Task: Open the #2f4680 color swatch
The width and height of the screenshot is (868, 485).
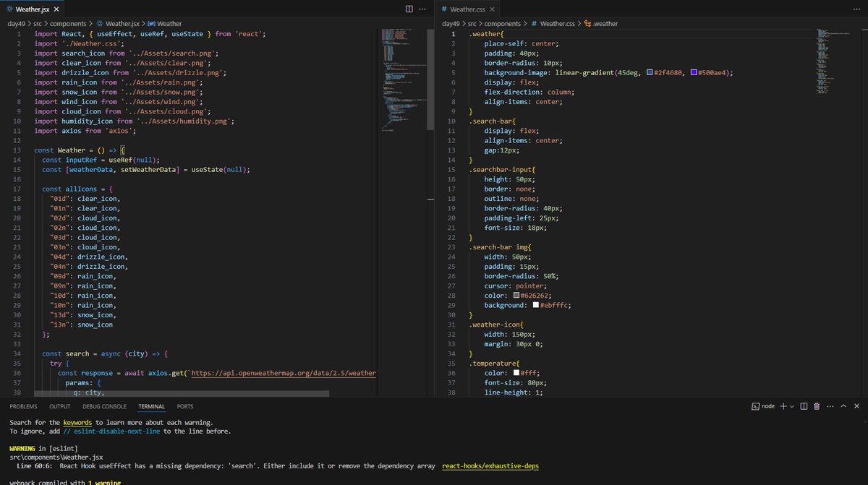Action: (x=650, y=73)
